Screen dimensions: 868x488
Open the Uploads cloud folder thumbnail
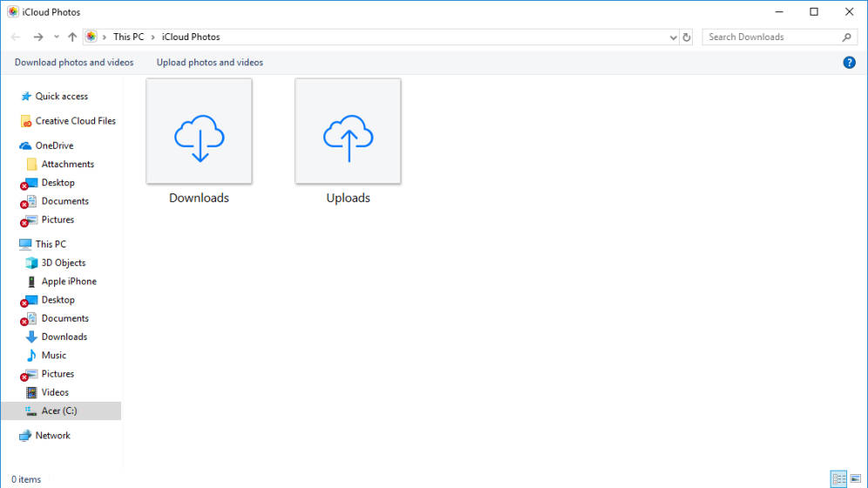348,132
